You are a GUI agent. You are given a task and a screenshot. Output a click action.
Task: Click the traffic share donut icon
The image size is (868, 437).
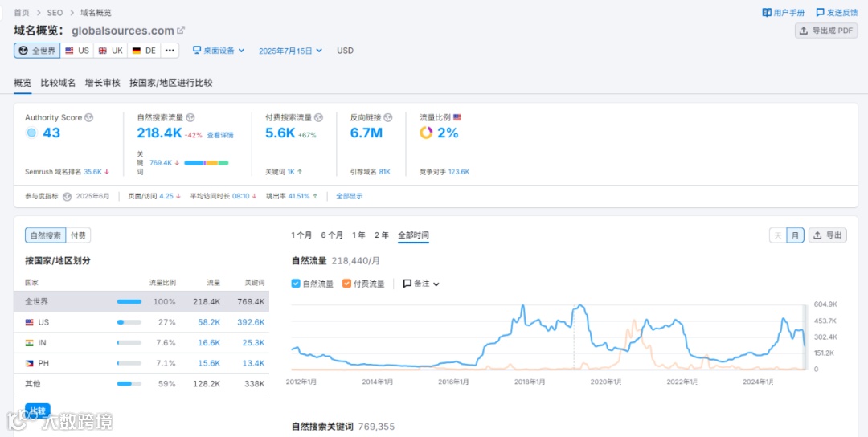point(426,133)
